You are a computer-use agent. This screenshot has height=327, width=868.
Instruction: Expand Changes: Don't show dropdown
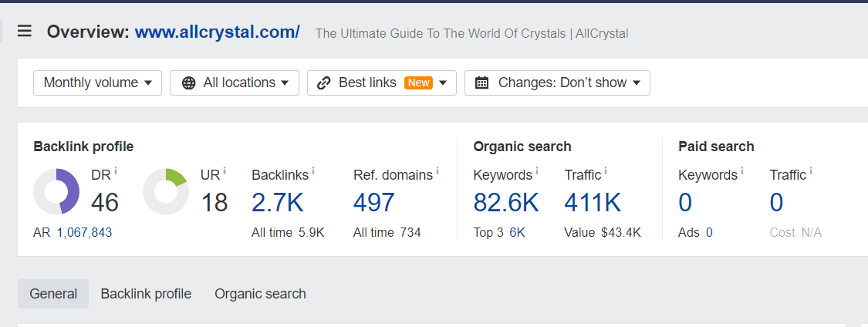point(557,83)
